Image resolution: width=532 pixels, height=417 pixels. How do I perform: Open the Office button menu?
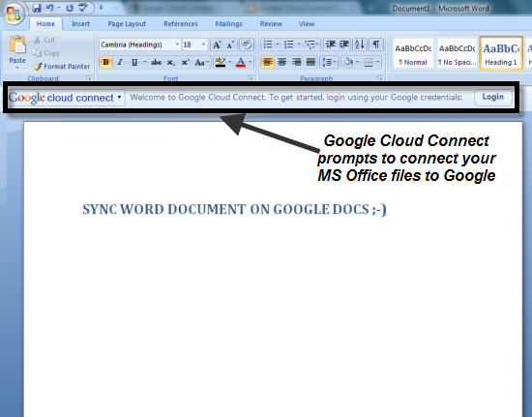14,14
